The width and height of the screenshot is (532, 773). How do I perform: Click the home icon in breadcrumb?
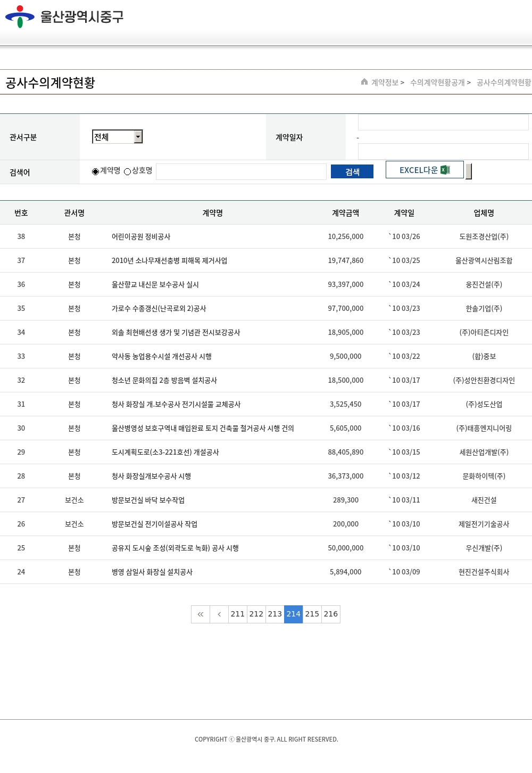tap(364, 82)
